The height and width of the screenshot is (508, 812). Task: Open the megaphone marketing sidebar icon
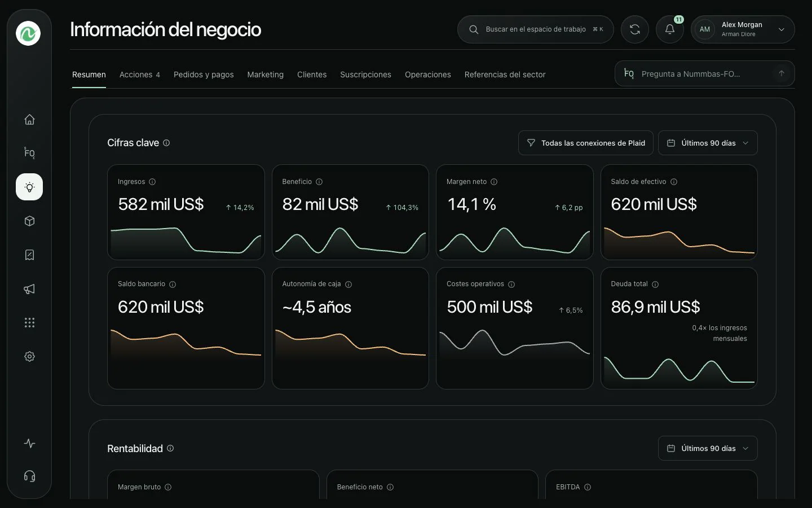(29, 289)
